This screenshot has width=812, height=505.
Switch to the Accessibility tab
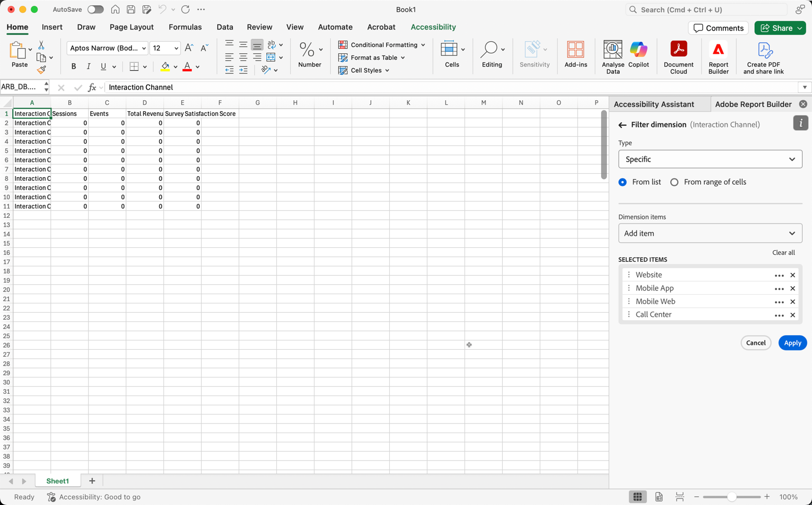433,27
